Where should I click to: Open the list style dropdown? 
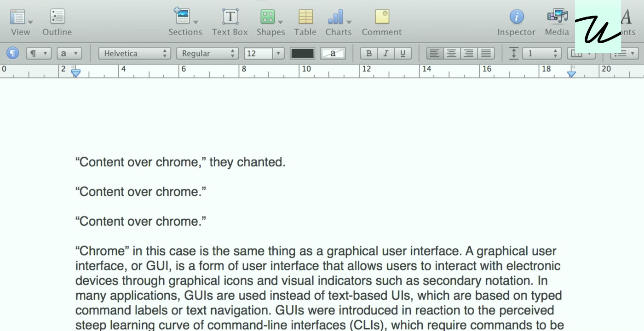pos(624,53)
